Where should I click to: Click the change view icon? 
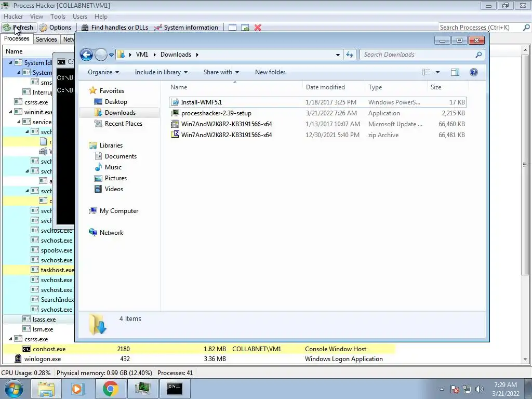tap(427, 72)
